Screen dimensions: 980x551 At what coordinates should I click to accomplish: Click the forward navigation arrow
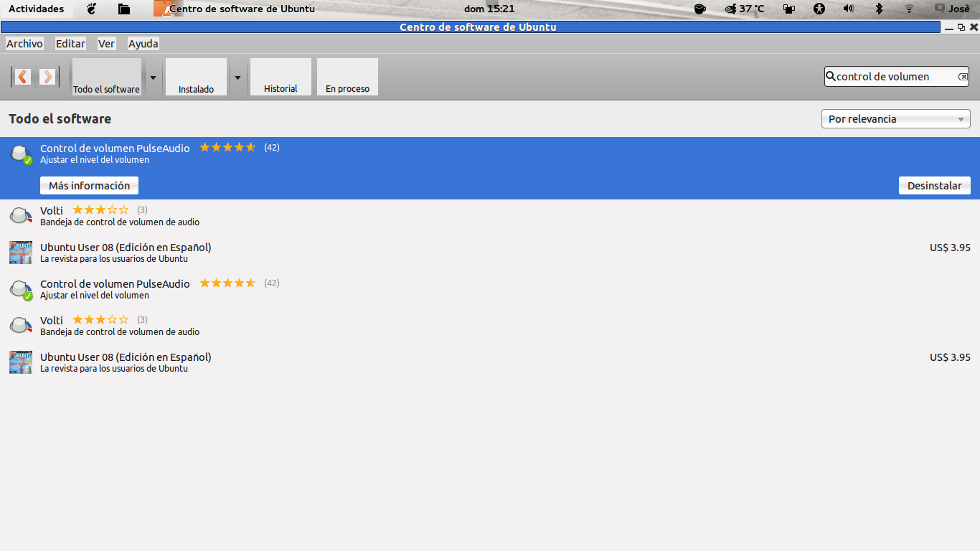click(x=47, y=76)
